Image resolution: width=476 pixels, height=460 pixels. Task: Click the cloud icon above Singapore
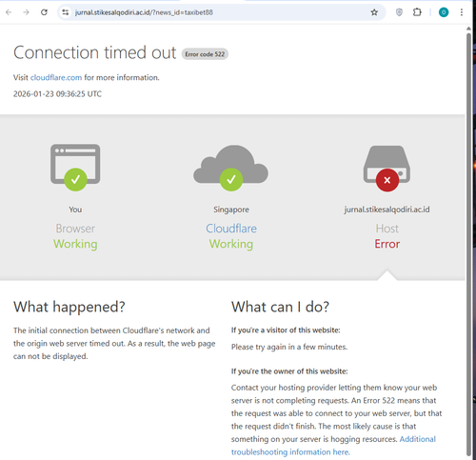tap(230, 168)
